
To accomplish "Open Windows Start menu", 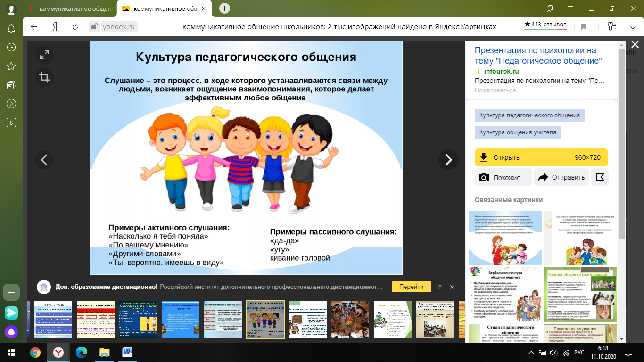I will coord(11,352).
